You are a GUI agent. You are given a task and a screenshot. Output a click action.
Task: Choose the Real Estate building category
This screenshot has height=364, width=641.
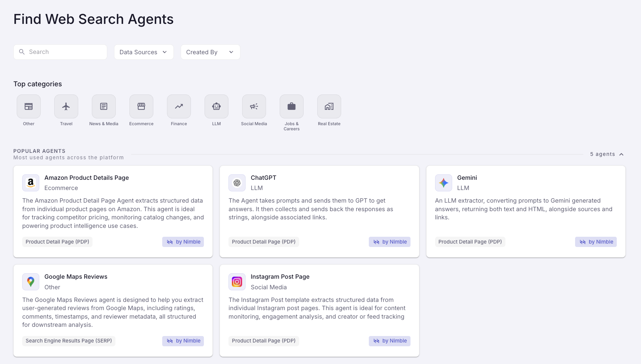(x=329, y=106)
